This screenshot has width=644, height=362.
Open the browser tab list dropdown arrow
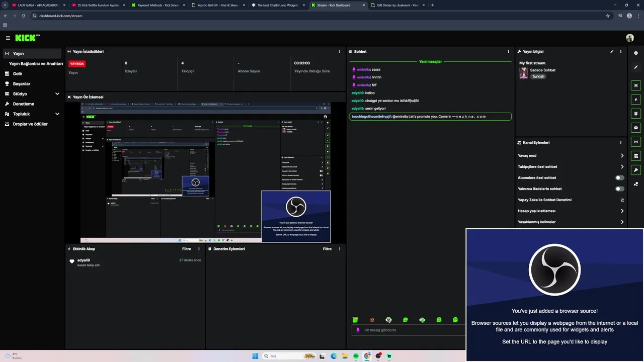tap(5, 5)
